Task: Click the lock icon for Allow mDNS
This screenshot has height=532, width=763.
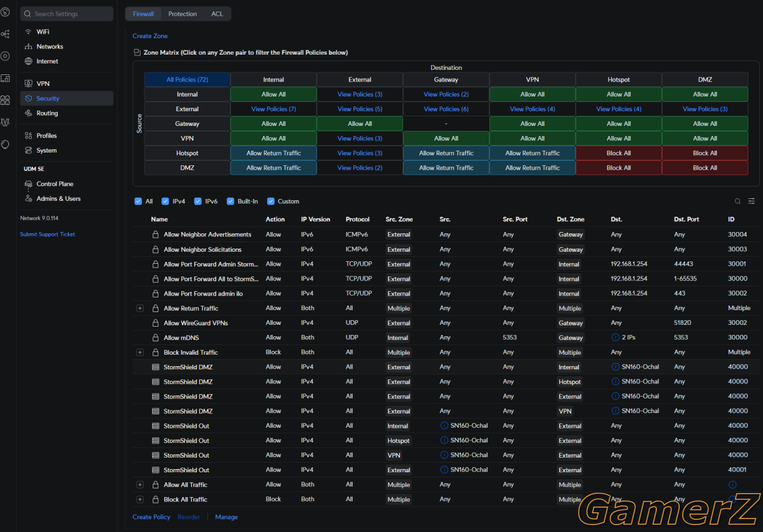Action: [x=155, y=338]
